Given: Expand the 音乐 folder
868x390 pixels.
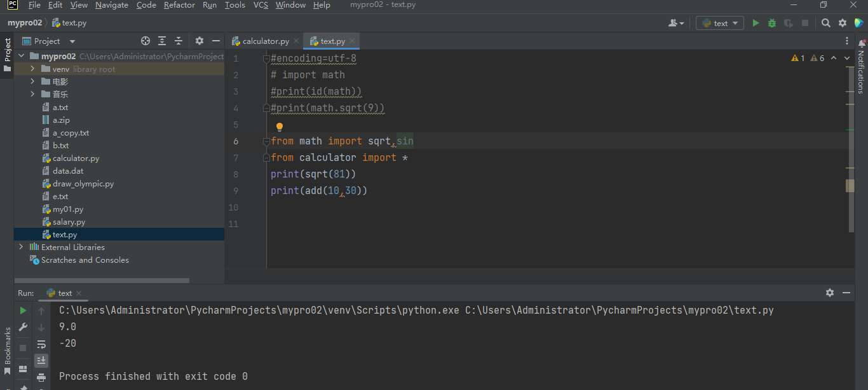Looking at the screenshot, I should click(x=32, y=94).
